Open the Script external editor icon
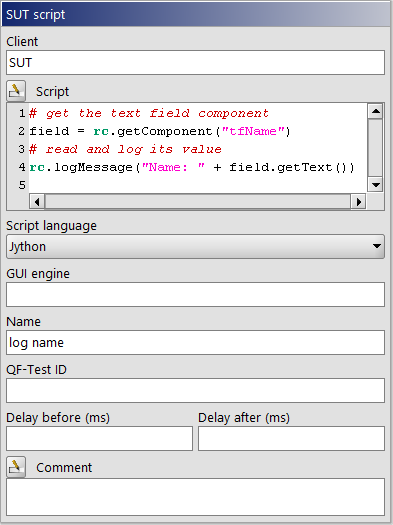 click(16, 91)
